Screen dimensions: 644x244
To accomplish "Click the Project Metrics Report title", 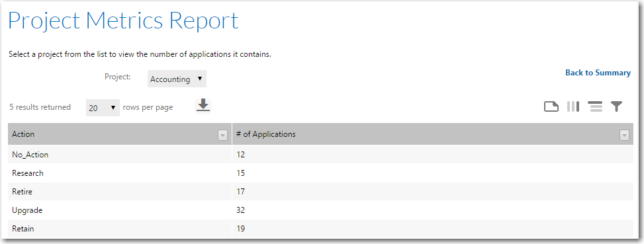I will [123, 20].
